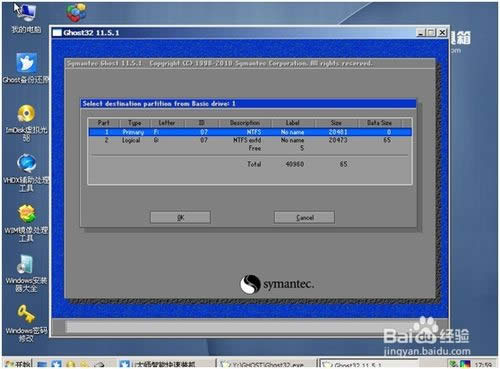This screenshot has height=369, width=500.
Task: Select partition 2 Logical NTFS row
Action: pyautogui.click(x=250, y=140)
